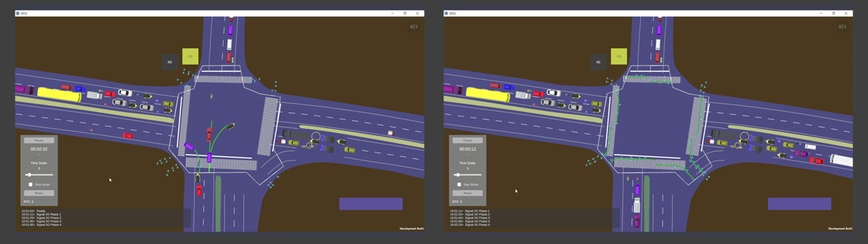Screen dimensions: 868x244
Task: Enable Step Mode checkbox in the 00:03:12 panel
Action: (x=459, y=184)
